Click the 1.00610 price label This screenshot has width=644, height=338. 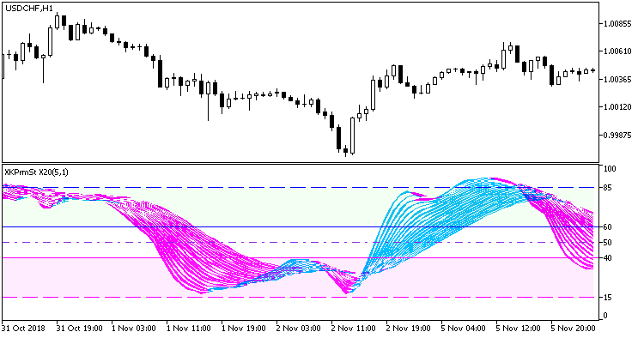point(617,51)
